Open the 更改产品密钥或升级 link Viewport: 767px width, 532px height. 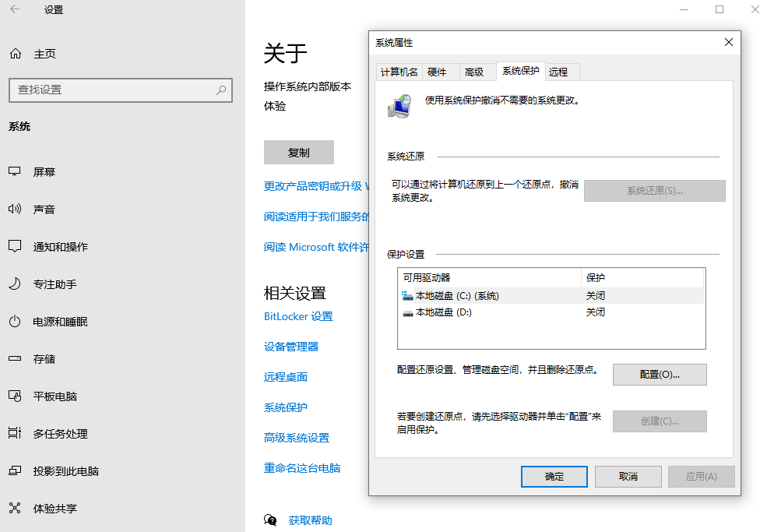click(316, 186)
